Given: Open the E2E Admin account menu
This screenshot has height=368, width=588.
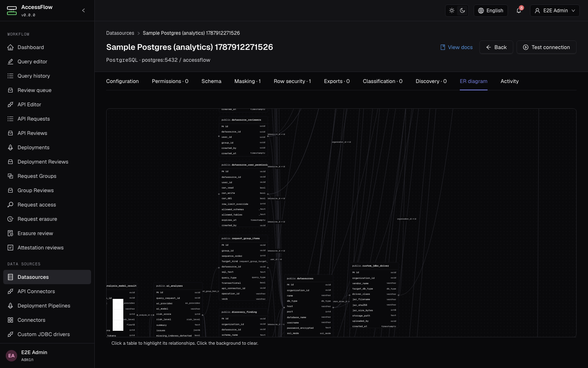Looking at the screenshot, I should 555,11.
